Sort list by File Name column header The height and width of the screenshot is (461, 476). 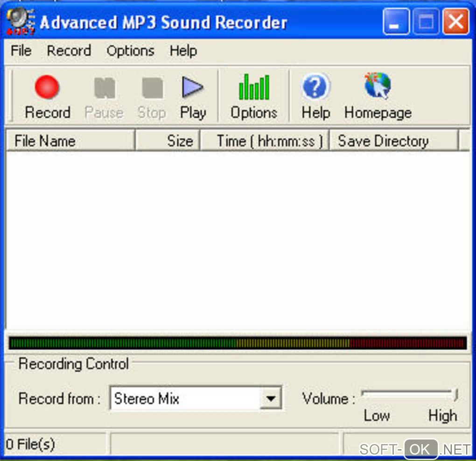click(x=70, y=141)
